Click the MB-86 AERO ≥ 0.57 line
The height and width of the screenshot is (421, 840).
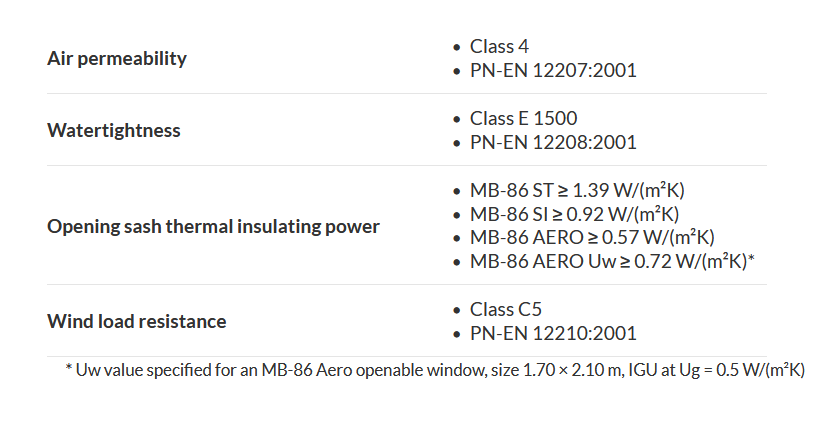point(592,238)
